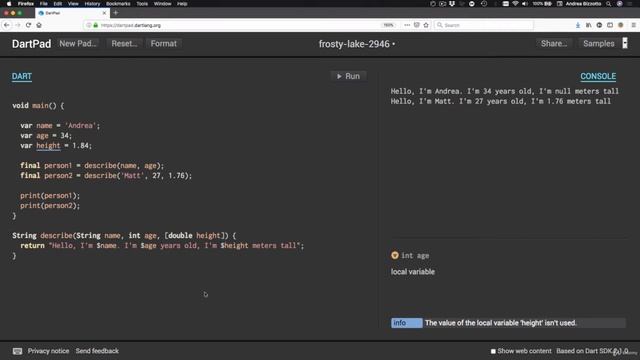640x360 pixels.
Task: Click the keyboard shortcuts icon in footer
Action: (17, 351)
